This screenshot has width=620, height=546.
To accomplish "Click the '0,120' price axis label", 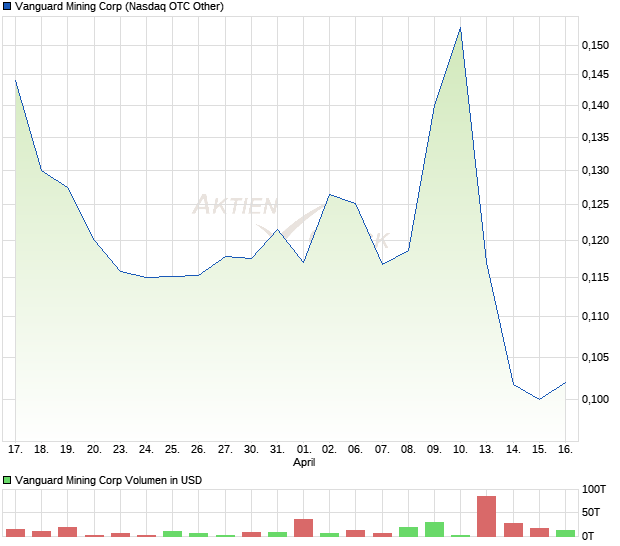I will click(x=595, y=240).
